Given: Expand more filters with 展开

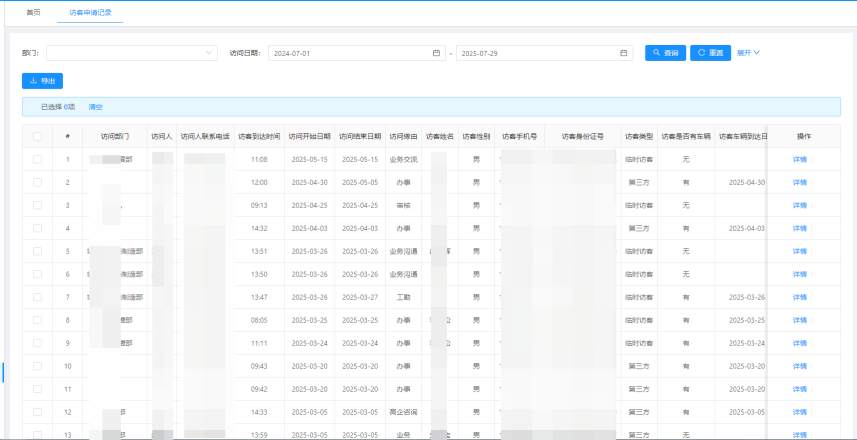Looking at the screenshot, I should 748,53.
